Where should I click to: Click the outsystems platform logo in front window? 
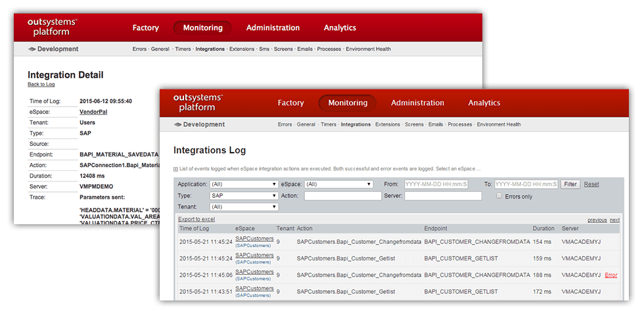pos(198,103)
